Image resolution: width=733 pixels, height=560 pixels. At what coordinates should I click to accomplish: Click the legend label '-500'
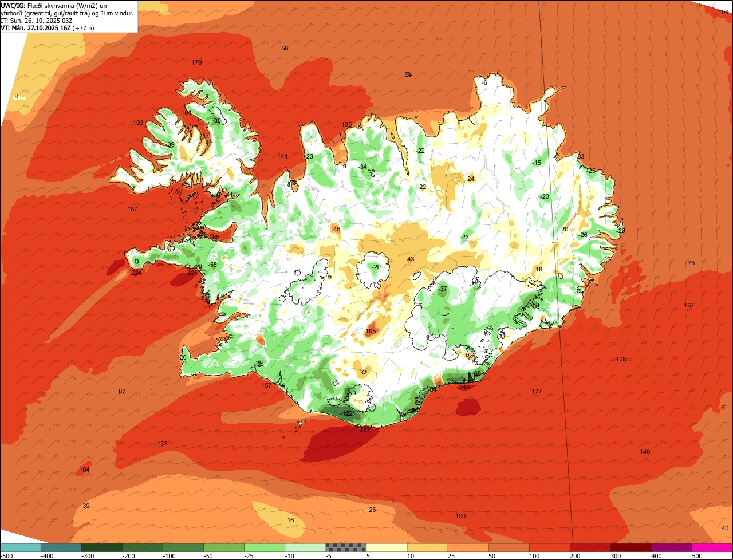(x=7, y=556)
